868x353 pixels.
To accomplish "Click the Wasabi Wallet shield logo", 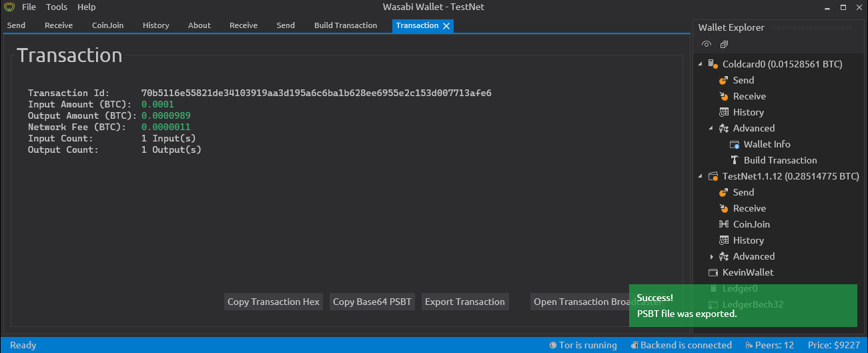I will (9, 7).
